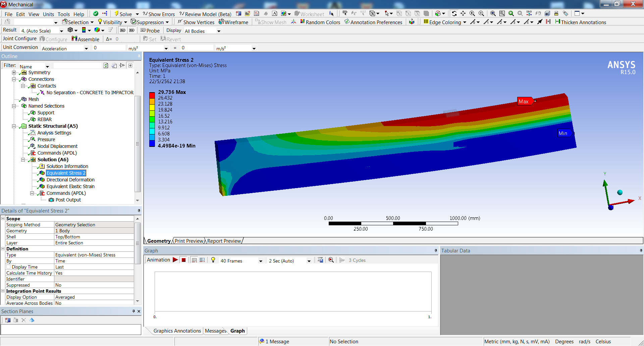Viewport: 644px width, 346px height.
Task: Click the Max probe label on beam
Action: coord(524,101)
